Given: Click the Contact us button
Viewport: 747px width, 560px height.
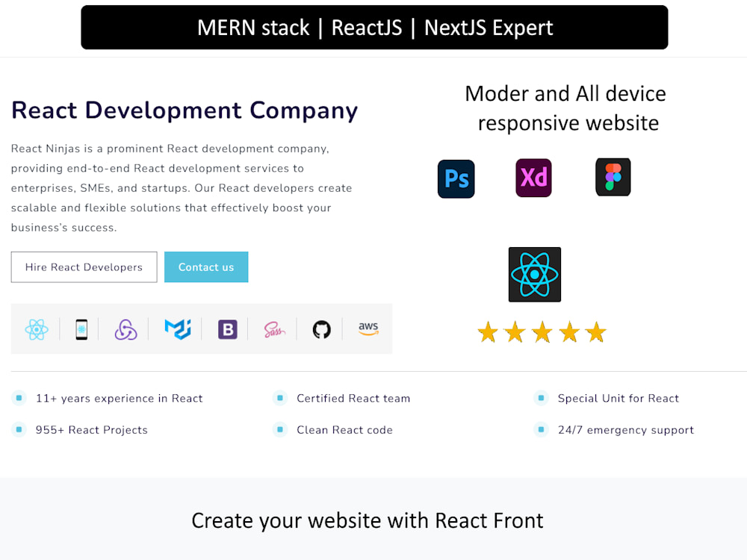Looking at the screenshot, I should 206,267.
